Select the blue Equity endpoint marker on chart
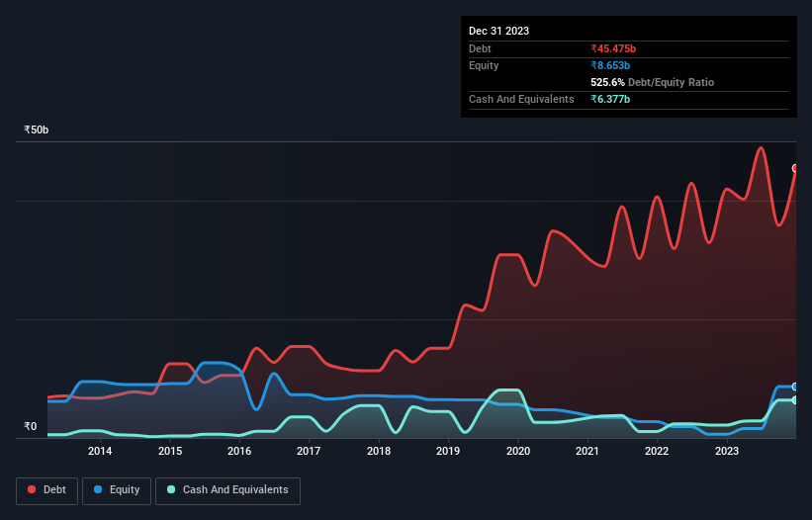The width and height of the screenshot is (812, 520). coord(795,387)
